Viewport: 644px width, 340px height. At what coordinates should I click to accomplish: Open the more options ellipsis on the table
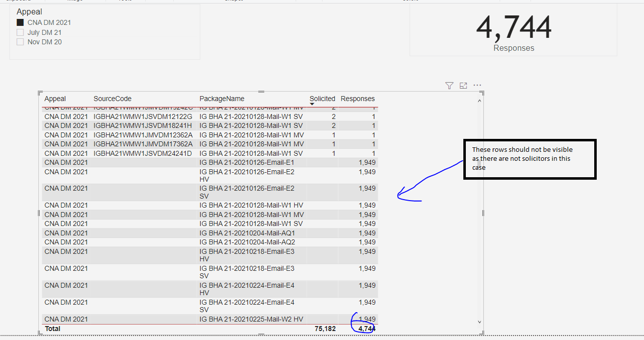click(x=477, y=86)
